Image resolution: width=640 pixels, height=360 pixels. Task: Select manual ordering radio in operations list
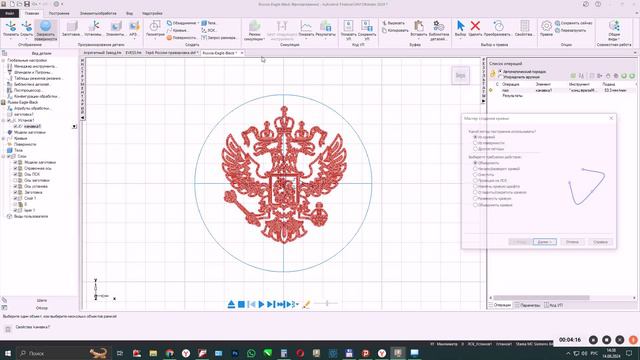(x=500, y=77)
